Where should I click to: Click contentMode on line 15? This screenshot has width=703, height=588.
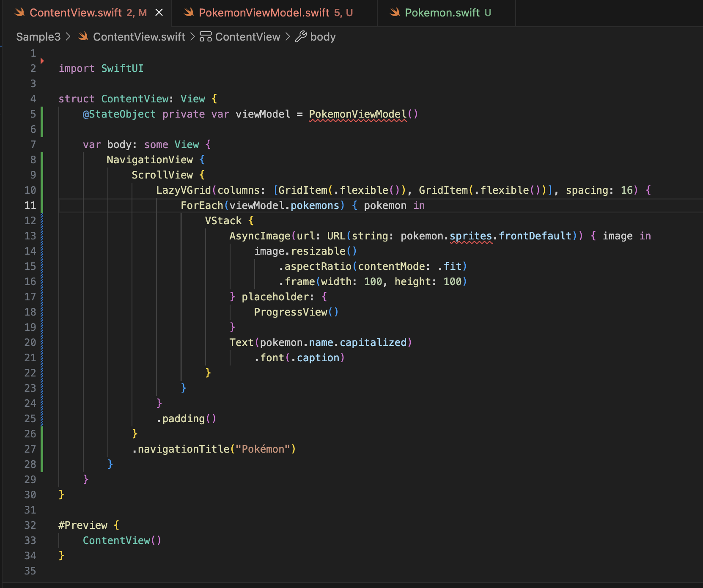[x=392, y=267]
